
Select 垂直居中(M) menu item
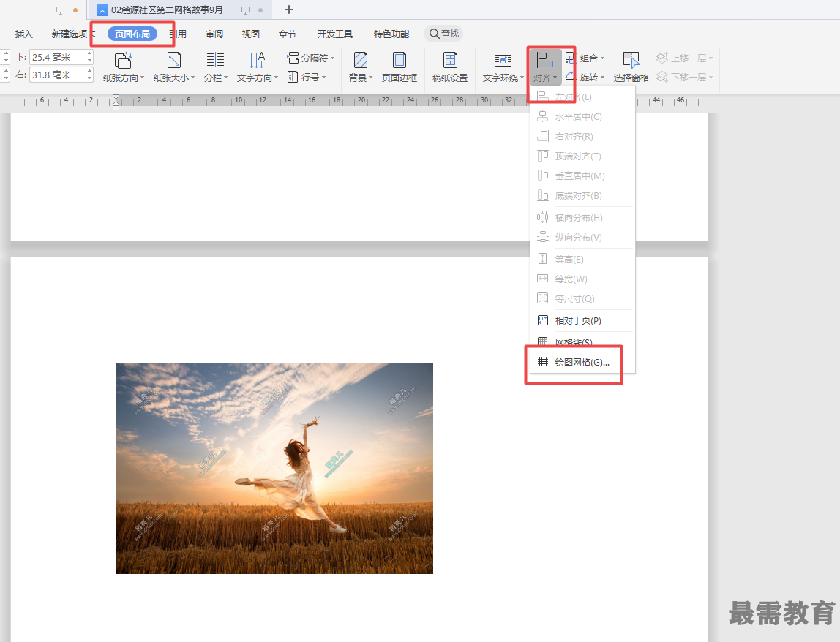coord(583,175)
